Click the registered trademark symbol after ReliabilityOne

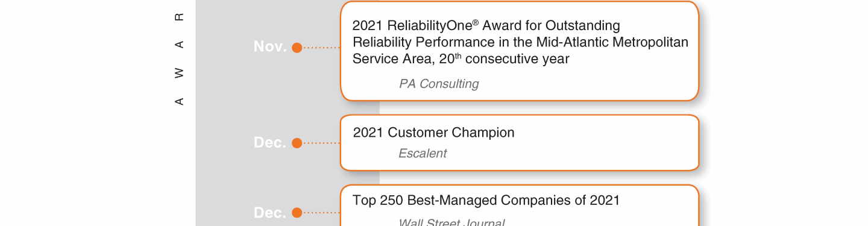[x=476, y=23]
